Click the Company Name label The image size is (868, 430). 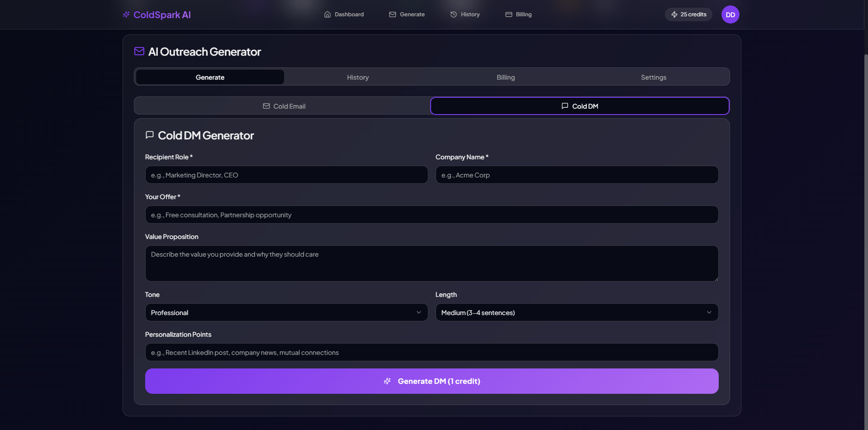coord(462,157)
